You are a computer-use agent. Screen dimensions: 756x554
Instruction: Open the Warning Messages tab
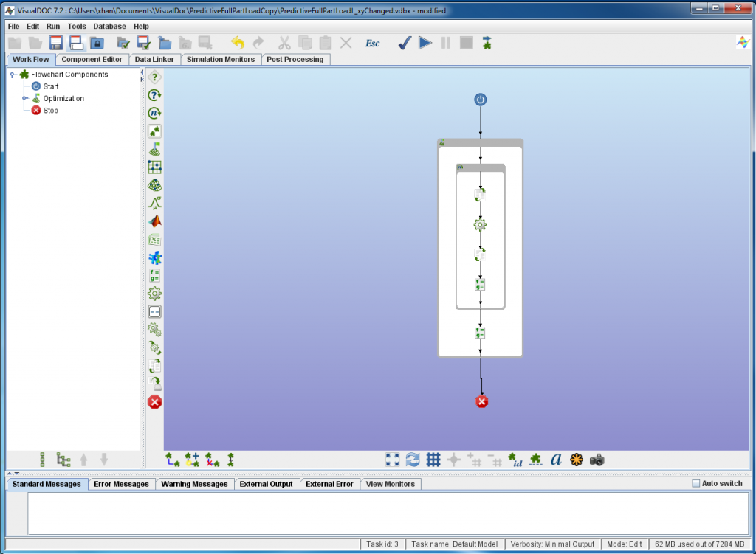coord(194,484)
